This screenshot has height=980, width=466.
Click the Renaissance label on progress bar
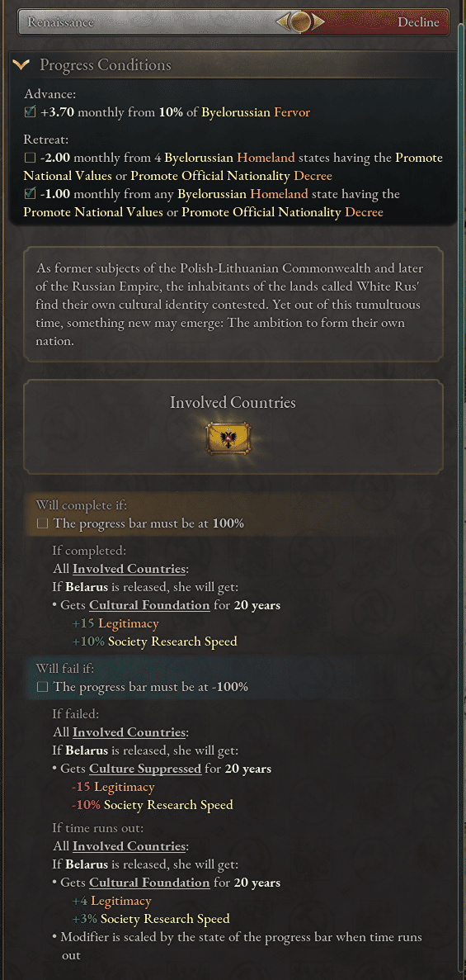coord(60,22)
